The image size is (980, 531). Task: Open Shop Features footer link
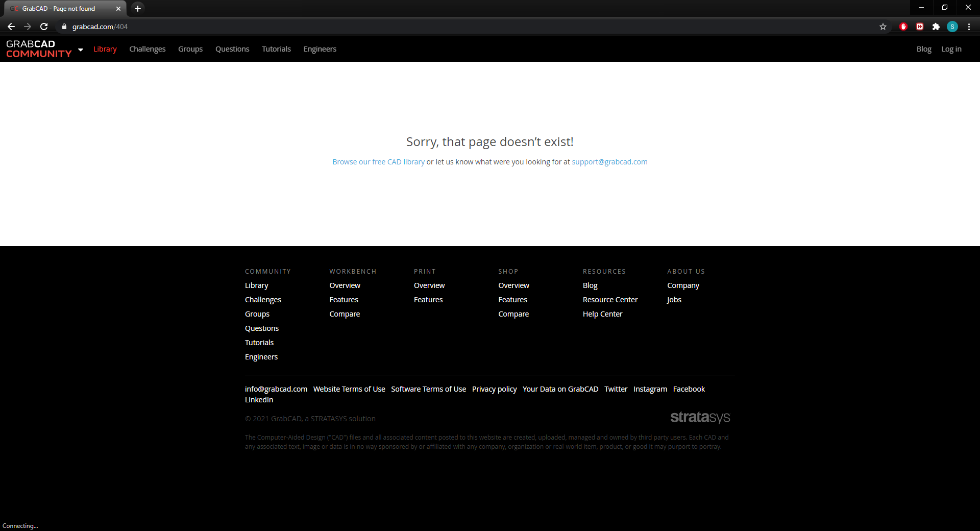click(x=513, y=300)
